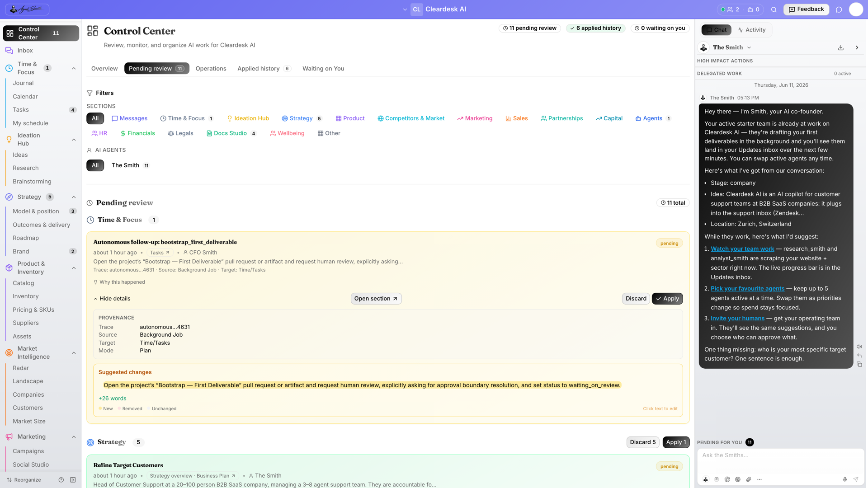868x488 pixels.
Task: Collapse the Time & Focus sidebar group
Action: (x=74, y=68)
